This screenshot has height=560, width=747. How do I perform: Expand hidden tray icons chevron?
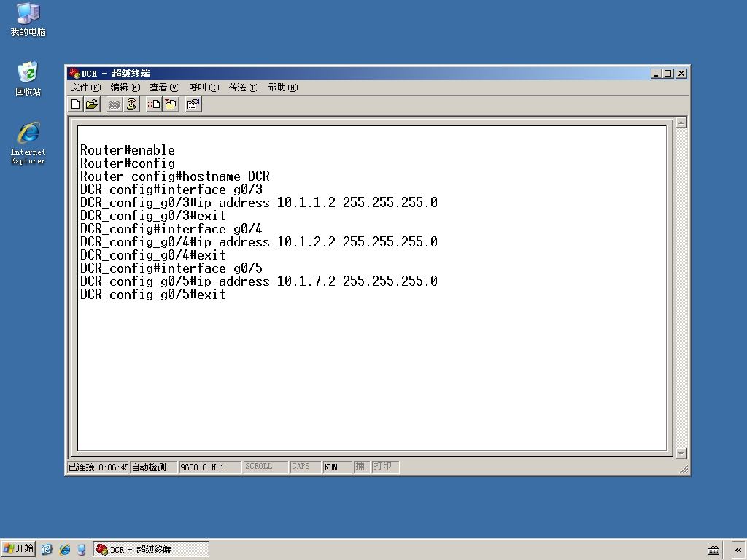pyautogui.click(x=738, y=550)
